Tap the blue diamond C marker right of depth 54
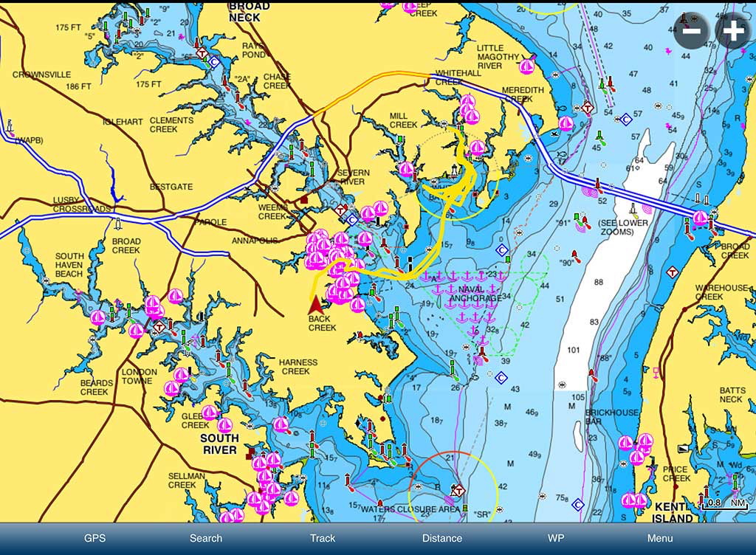This screenshot has width=756, height=555. (x=625, y=119)
